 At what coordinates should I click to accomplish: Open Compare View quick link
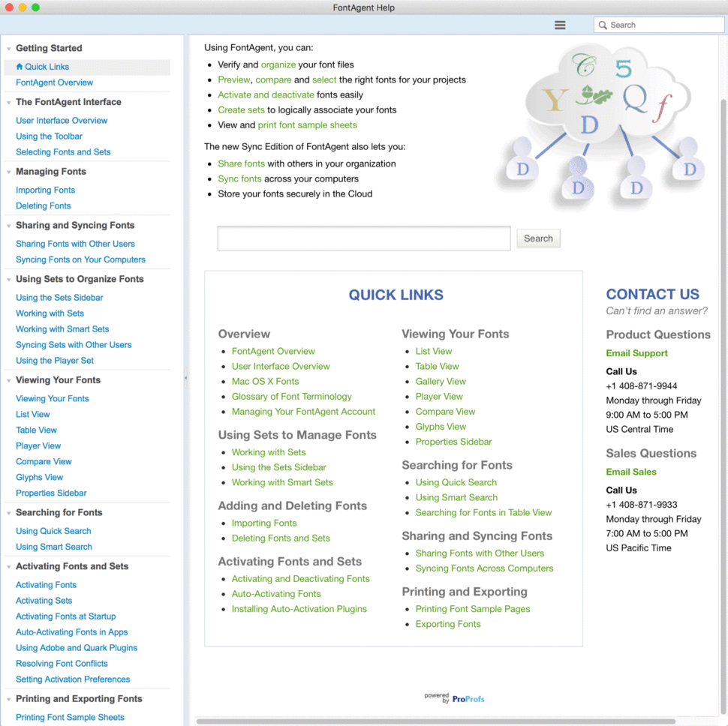pyautogui.click(x=445, y=412)
